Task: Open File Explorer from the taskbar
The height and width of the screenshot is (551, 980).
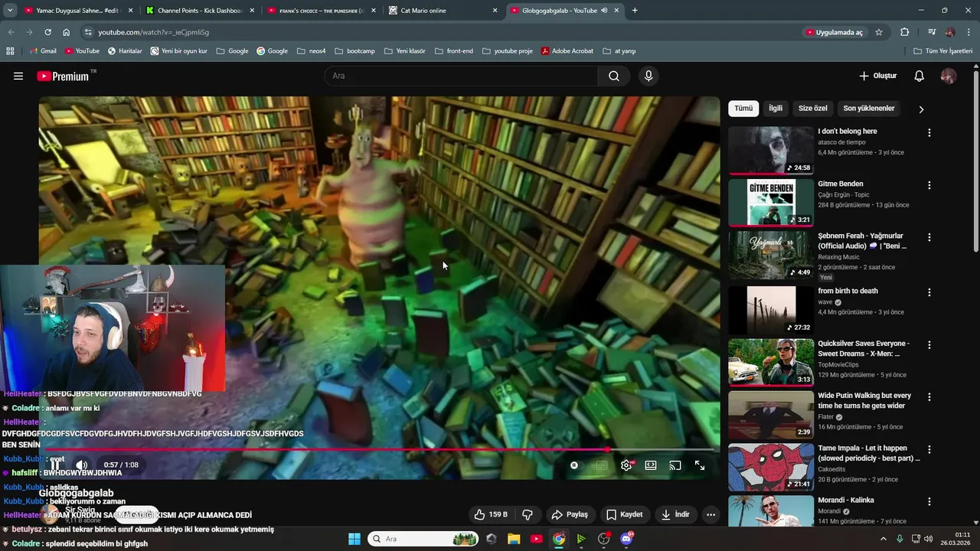Action: 514,539
